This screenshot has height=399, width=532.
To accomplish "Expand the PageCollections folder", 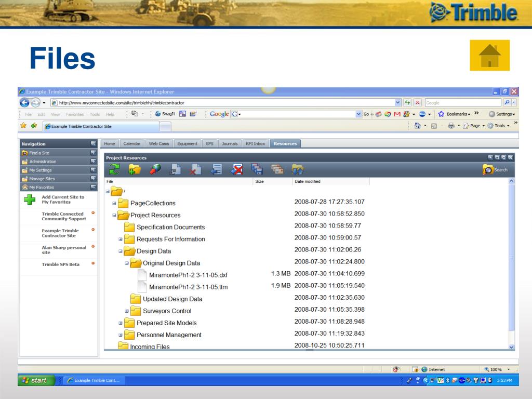I will (x=115, y=203).
